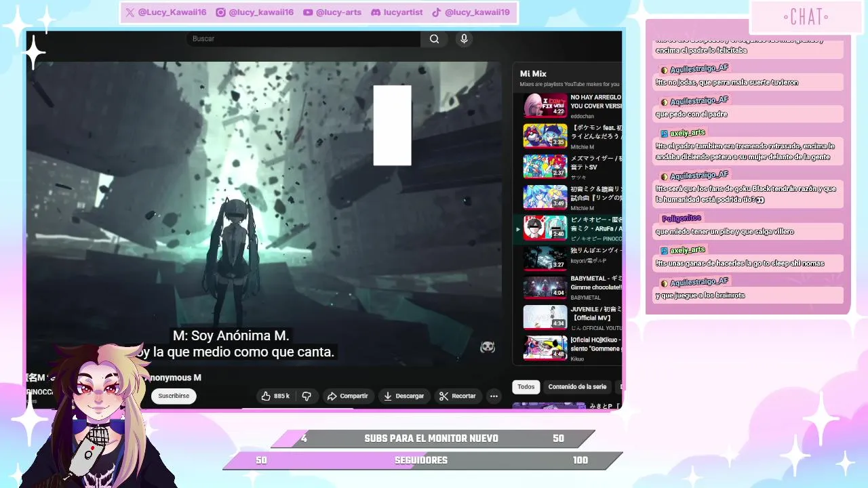Click into the Buscar search field

pos(303,39)
